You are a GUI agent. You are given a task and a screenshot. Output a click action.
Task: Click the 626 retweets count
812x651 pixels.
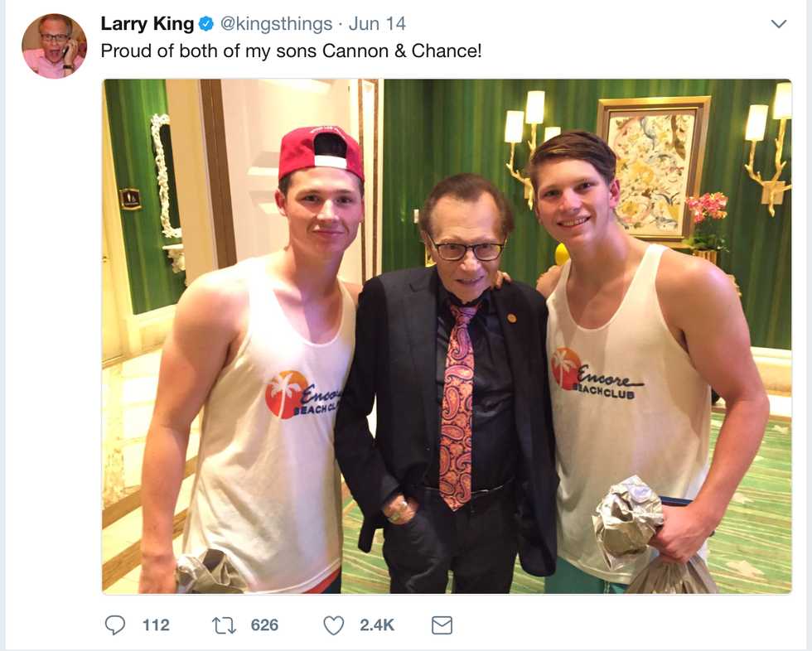click(264, 625)
